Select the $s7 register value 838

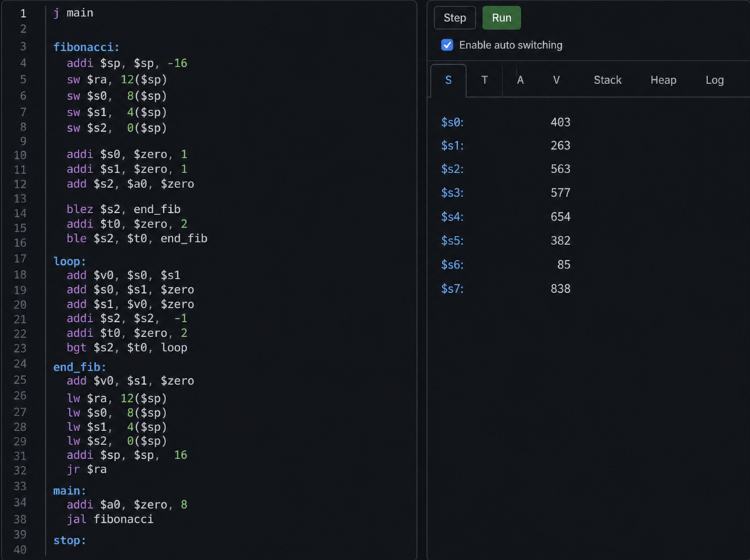(x=560, y=289)
